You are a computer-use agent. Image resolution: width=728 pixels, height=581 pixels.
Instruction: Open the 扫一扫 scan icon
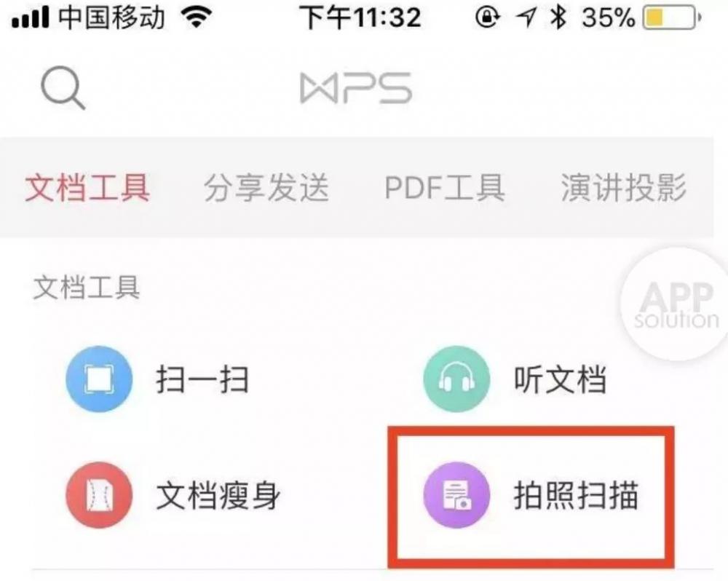click(99, 379)
